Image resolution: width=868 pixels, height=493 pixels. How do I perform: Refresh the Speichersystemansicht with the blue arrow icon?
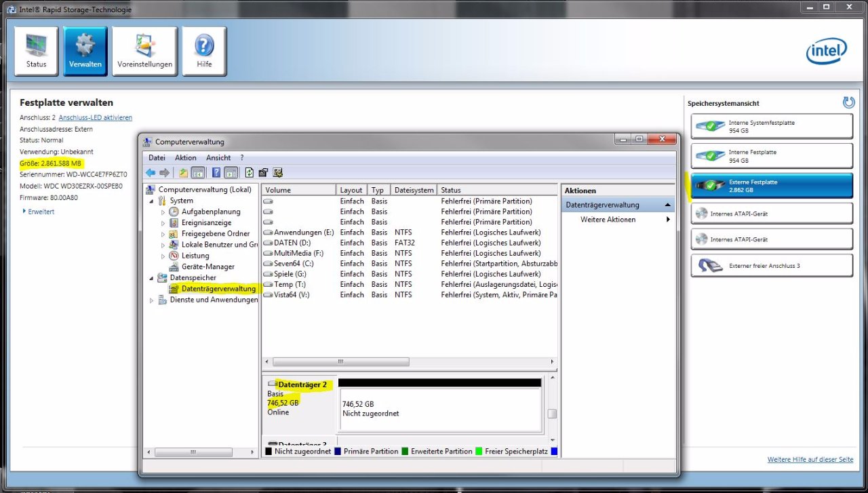tap(848, 102)
